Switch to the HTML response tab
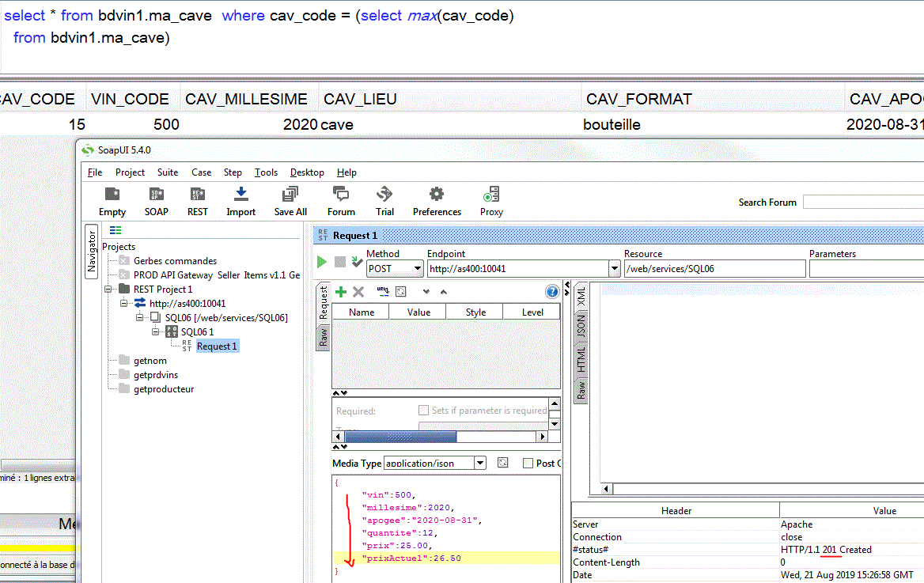 (581, 359)
